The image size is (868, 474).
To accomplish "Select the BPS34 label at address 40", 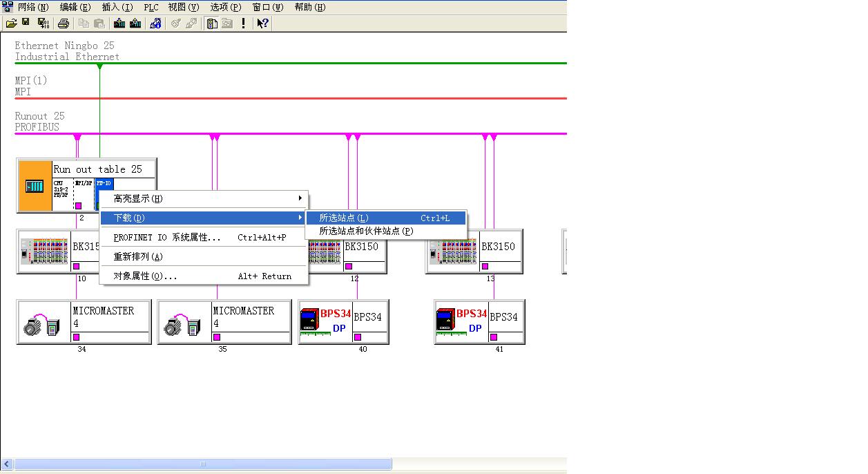I will tap(368, 317).
